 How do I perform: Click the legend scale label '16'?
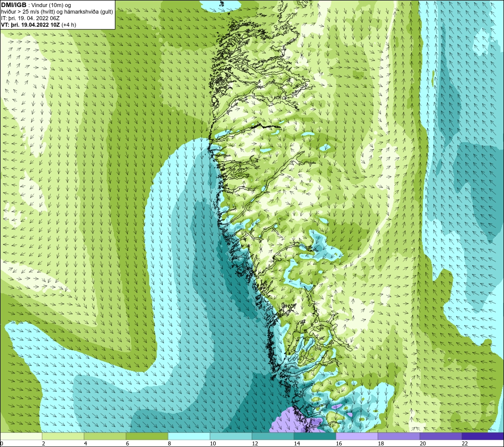pos(339,444)
